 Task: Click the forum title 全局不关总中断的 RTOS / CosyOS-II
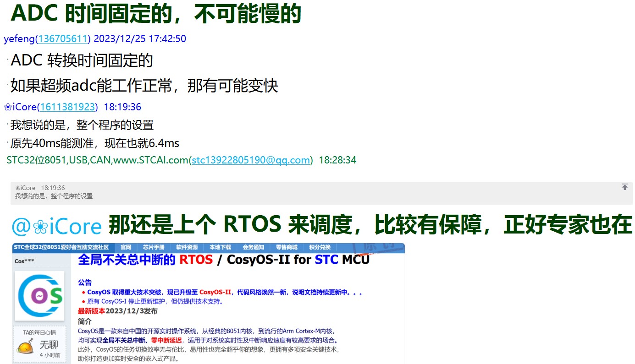224,260
